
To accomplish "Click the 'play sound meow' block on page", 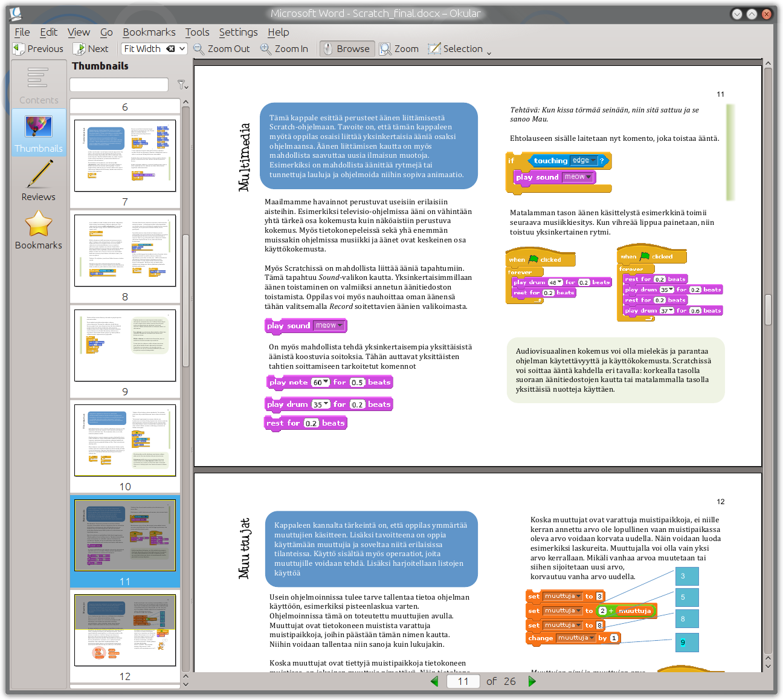I will click(x=306, y=326).
